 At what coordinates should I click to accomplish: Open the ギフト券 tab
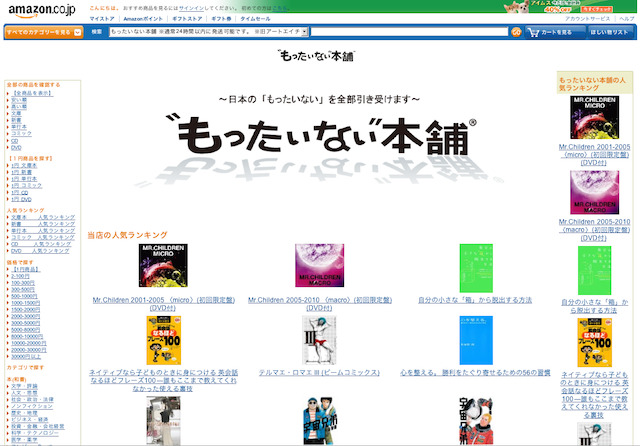pyautogui.click(x=221, y=19)
